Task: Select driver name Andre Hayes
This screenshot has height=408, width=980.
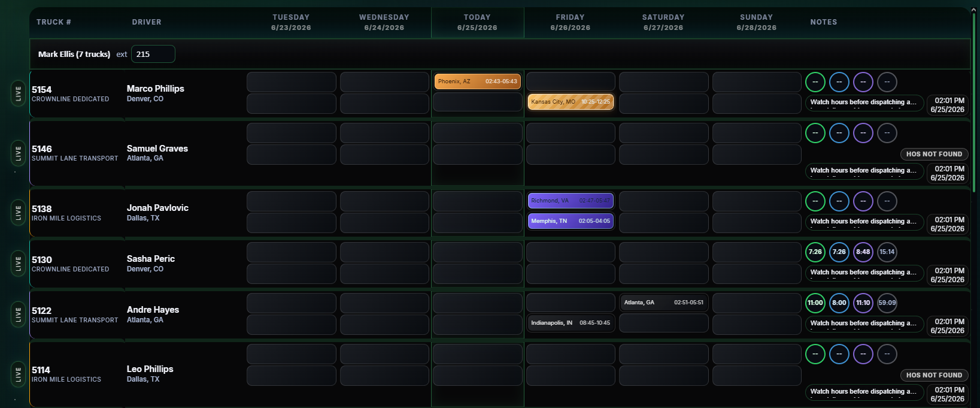Action: (153, 310)
